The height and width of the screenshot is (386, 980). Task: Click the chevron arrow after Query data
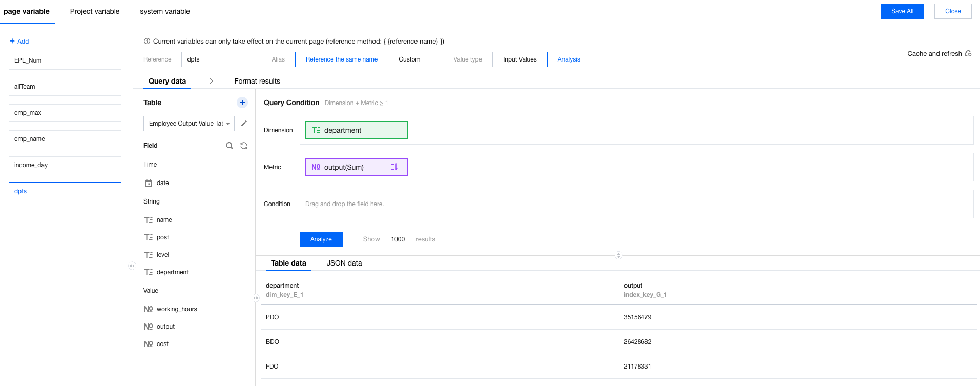[211, 81]
